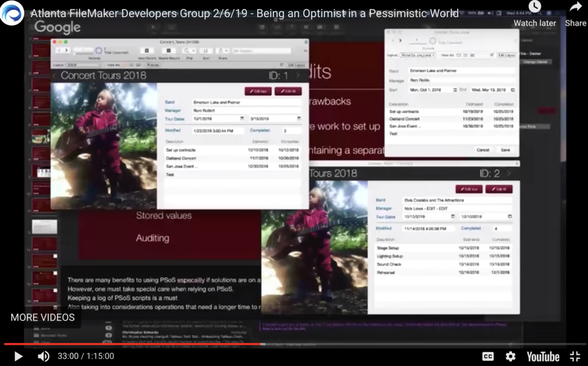This screenshot has height=366, width=588.
Task: Click the Save button in the dialog
Action: (x=504, y=149)
